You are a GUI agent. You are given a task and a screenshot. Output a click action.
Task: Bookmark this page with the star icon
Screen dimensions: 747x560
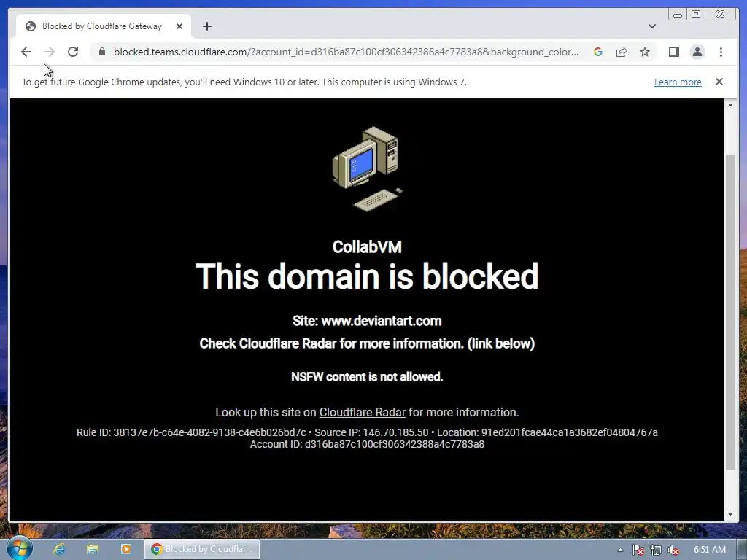tap(645, 52)
